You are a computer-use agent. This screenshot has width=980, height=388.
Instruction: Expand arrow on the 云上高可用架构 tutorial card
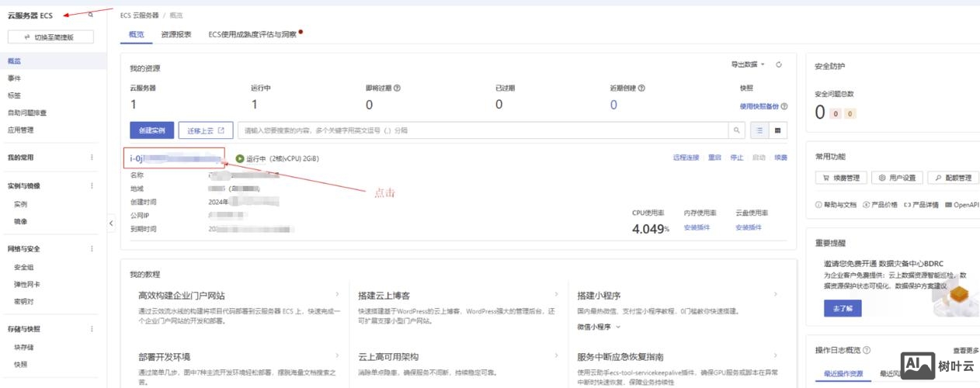(x=557, y=356)
